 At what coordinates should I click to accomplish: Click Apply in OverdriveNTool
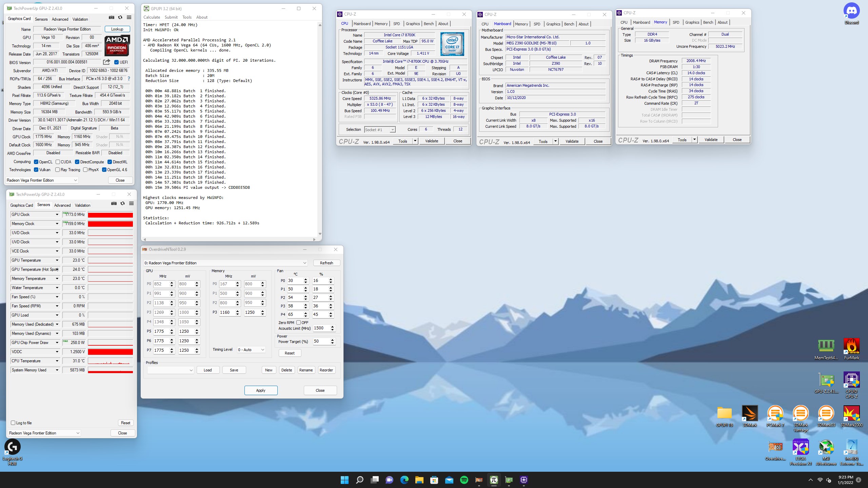[x=261, y=390]
